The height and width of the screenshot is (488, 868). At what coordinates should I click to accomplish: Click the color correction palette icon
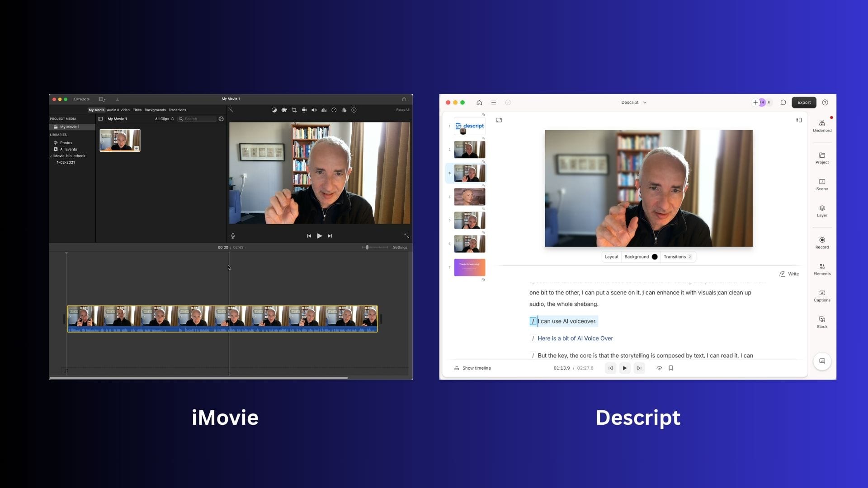284,110
